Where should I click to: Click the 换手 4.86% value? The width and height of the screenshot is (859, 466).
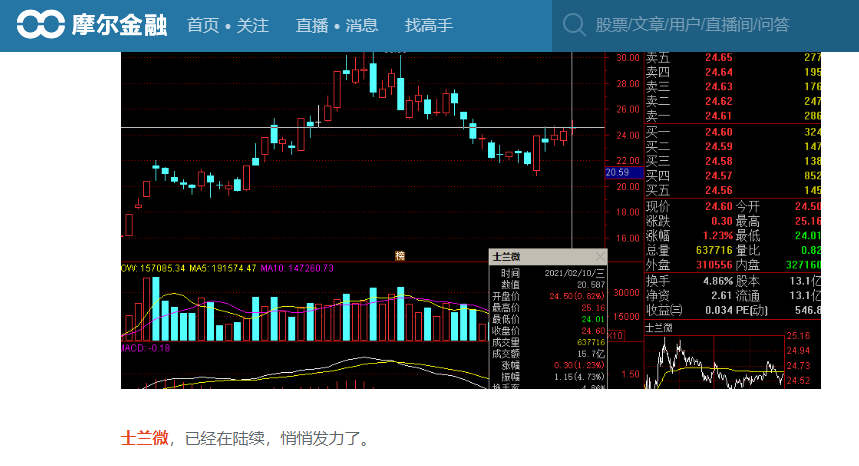point(718,281)
